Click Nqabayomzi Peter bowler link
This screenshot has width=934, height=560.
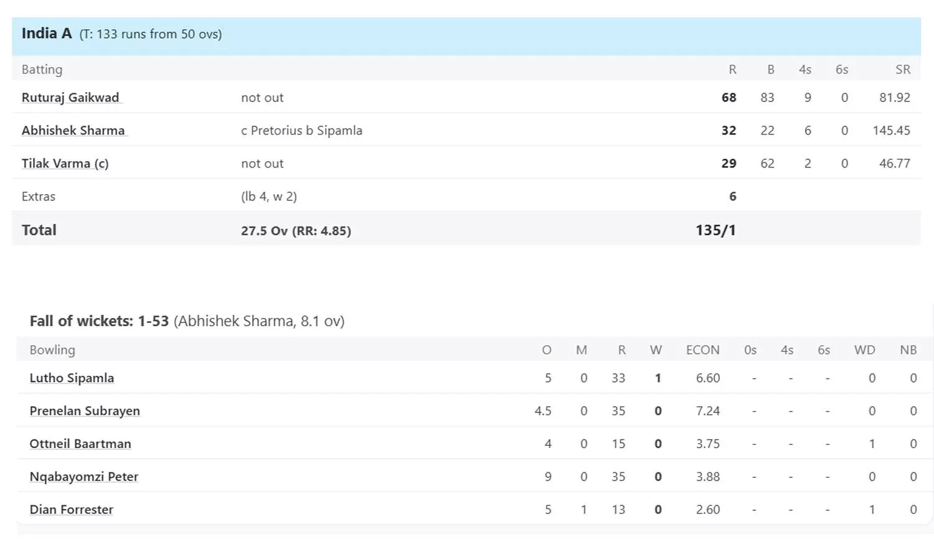[84, 477]
